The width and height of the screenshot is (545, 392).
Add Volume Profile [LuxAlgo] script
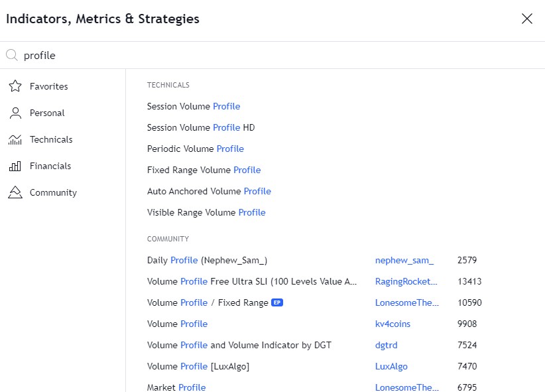click(198, 366)
